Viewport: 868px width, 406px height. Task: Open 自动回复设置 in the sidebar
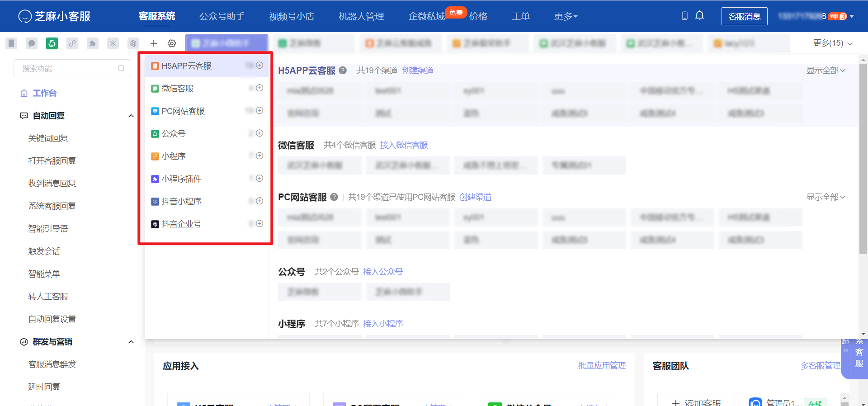pyautogui.click(x=52, y=319)
